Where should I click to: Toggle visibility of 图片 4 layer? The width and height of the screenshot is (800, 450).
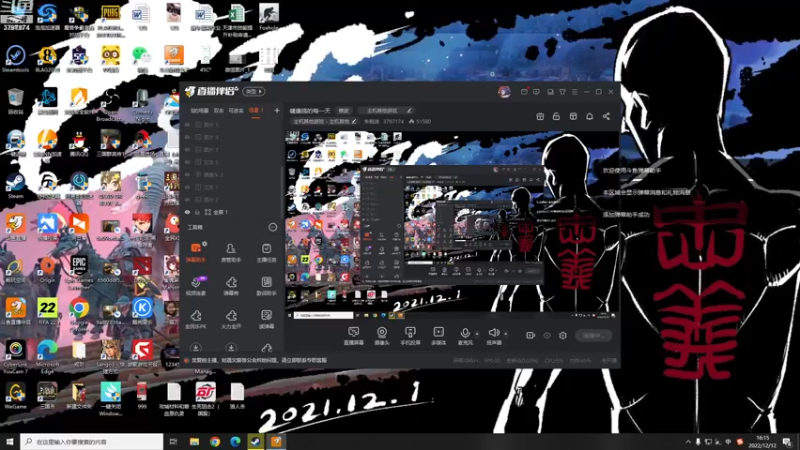point(188,137)
